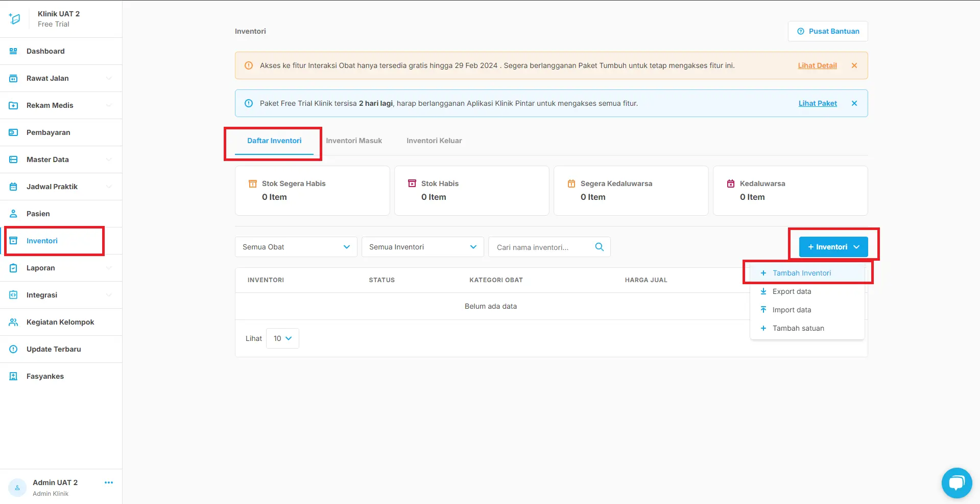Click the Update Terbaru info icon
This screenshot has width=980, height=504.
pyautogui.click(x=13, y=349)
